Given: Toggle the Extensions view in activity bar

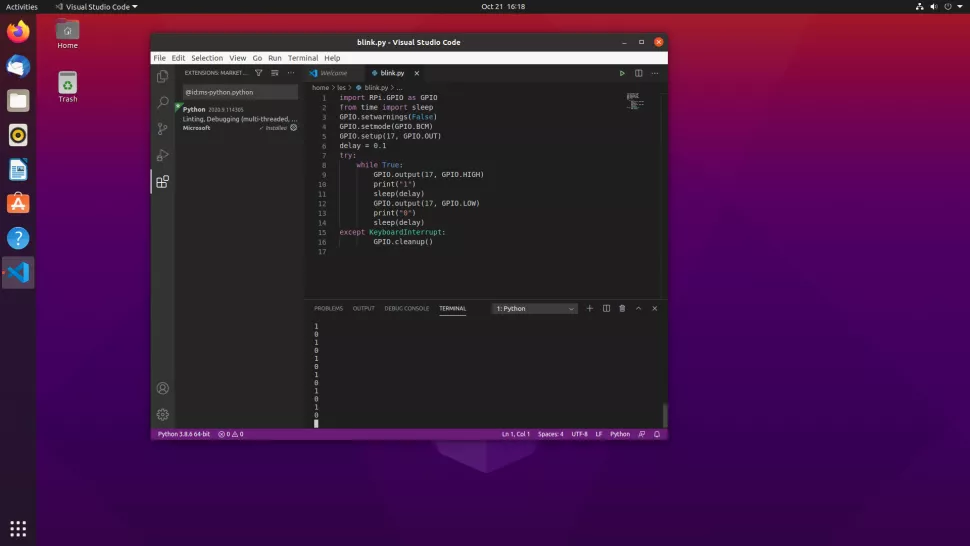Looking at the screenshot, I should coord(163,181).
